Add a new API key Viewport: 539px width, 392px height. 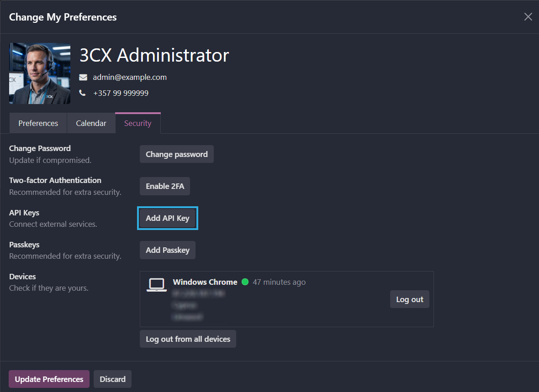click(x=168, y=218)
